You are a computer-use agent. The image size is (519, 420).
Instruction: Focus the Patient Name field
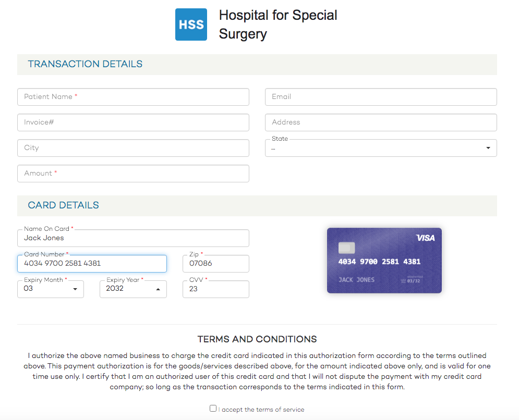(x=133, y=97)
